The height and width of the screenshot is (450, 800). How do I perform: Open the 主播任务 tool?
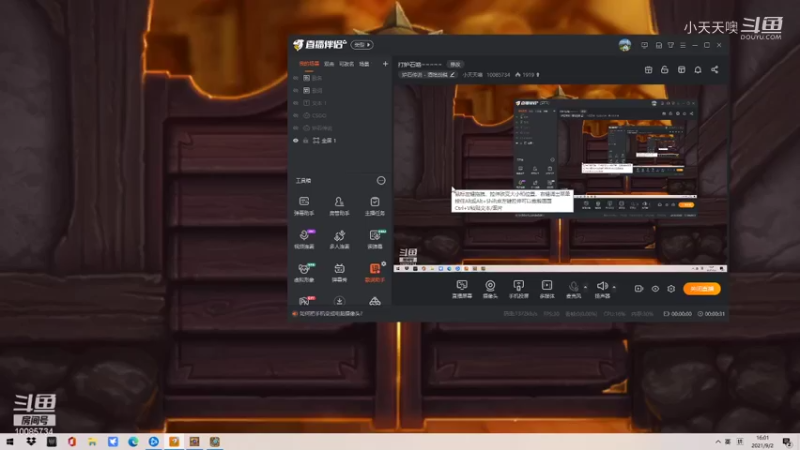[374, 206]
